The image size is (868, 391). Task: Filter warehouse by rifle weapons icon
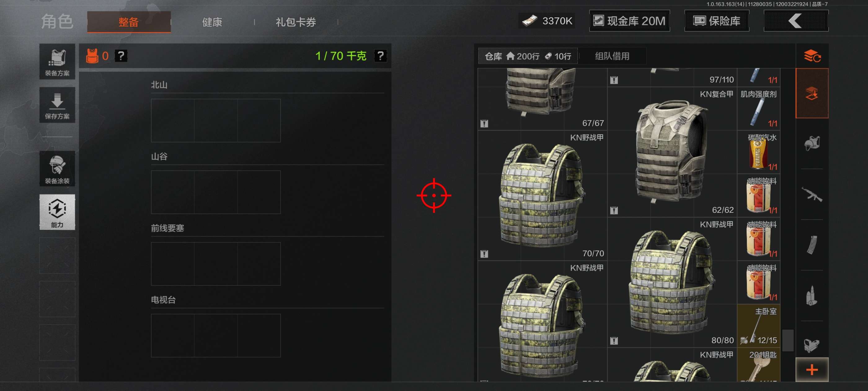pyautogui.click(x=812, y=194)
